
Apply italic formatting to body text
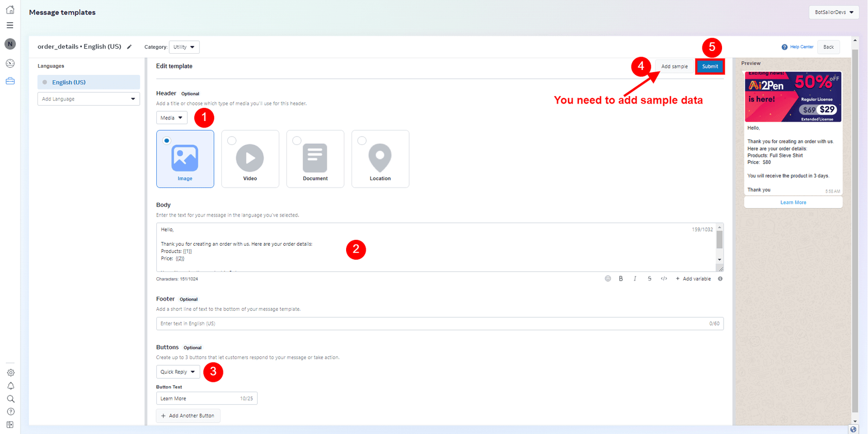pos(635,278)
